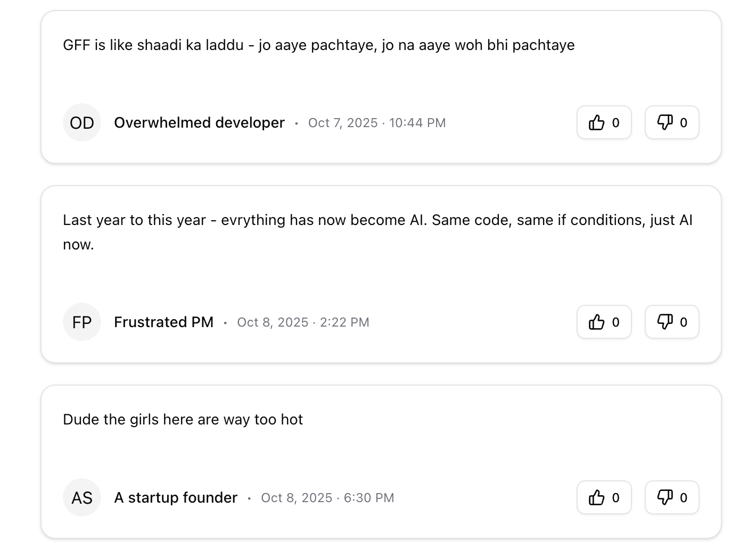Dislike the comment about girls being too hot
This screenshot has height=550, width=756.
click(x=671, y=497)
